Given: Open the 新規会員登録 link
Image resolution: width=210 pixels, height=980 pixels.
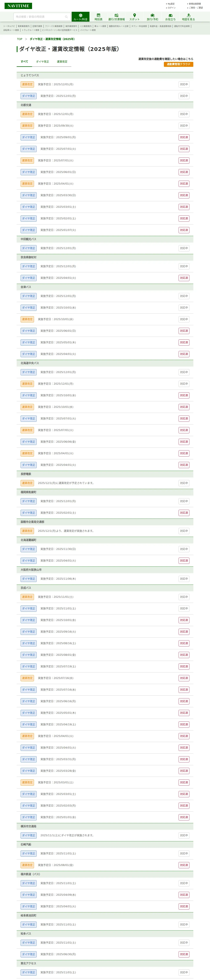Looking at the screenshot, I should (x=195, y=4).
